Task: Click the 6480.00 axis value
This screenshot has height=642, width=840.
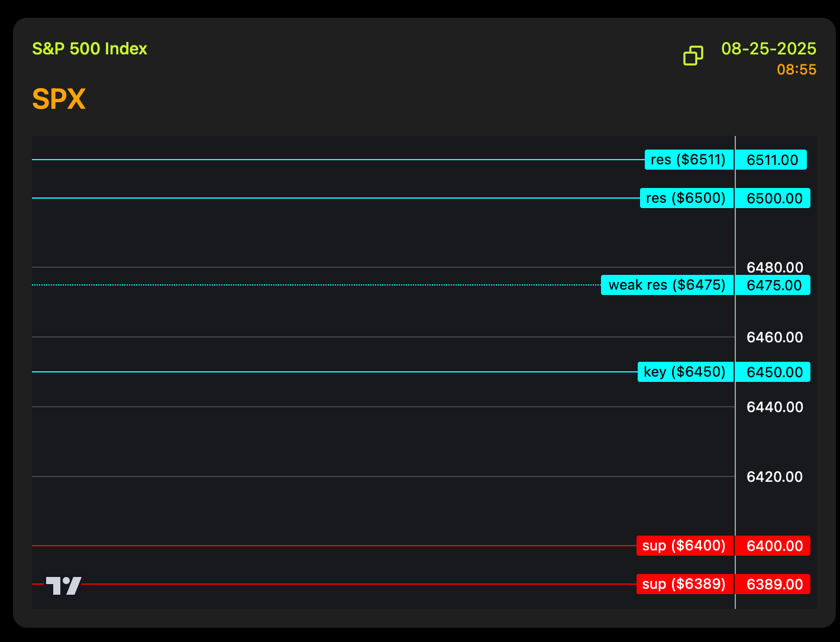Action: 775,268
